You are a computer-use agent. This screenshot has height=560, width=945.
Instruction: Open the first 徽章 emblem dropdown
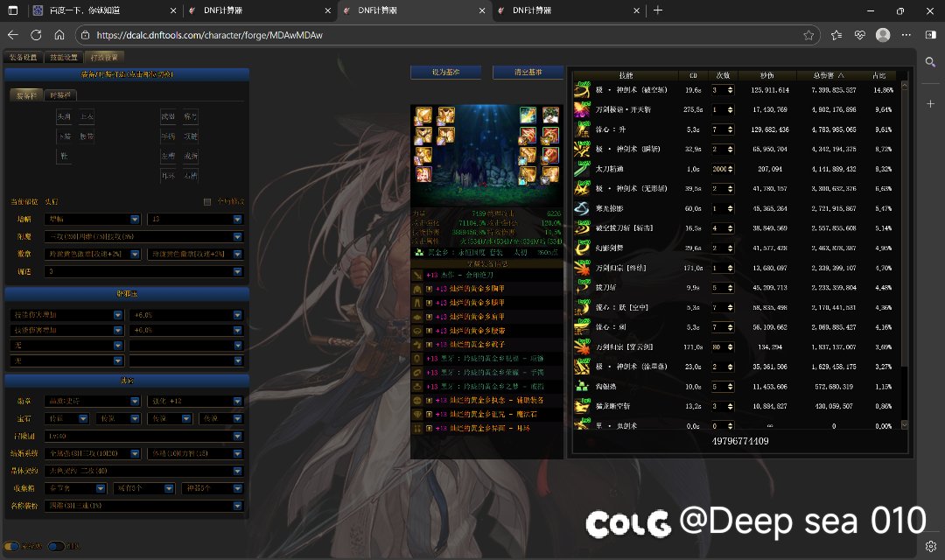click(x=93, y=255)
